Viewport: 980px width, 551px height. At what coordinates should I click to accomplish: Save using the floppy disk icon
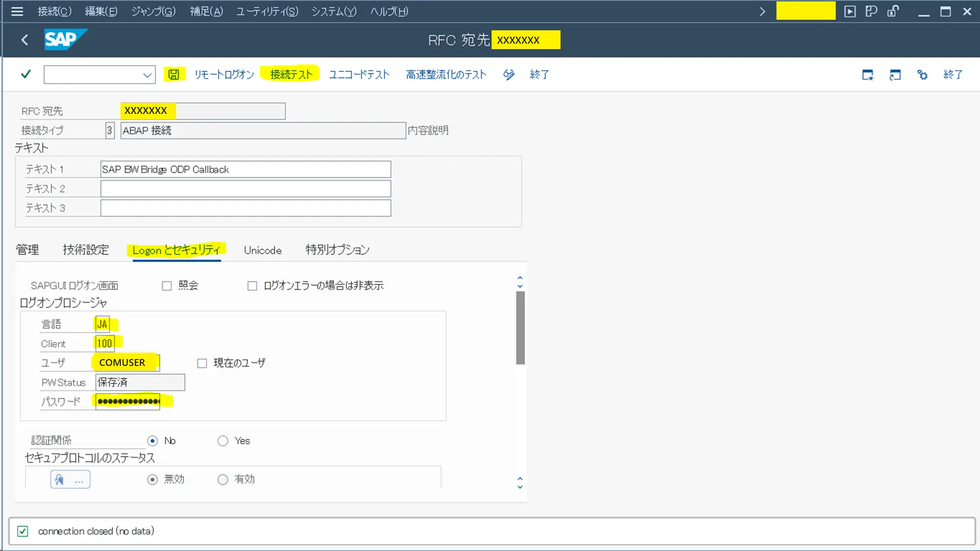click(174, 74)
